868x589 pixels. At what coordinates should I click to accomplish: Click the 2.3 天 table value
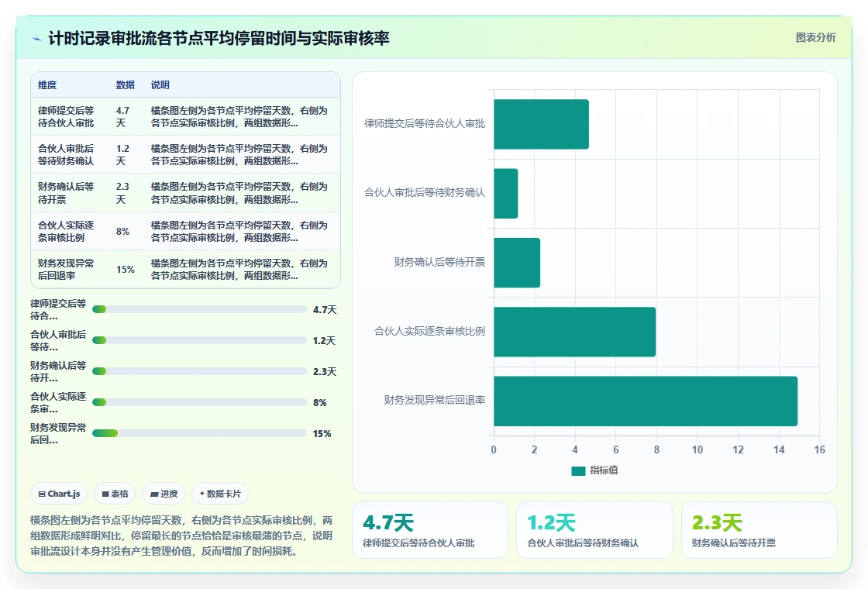[x=123, y=193]
